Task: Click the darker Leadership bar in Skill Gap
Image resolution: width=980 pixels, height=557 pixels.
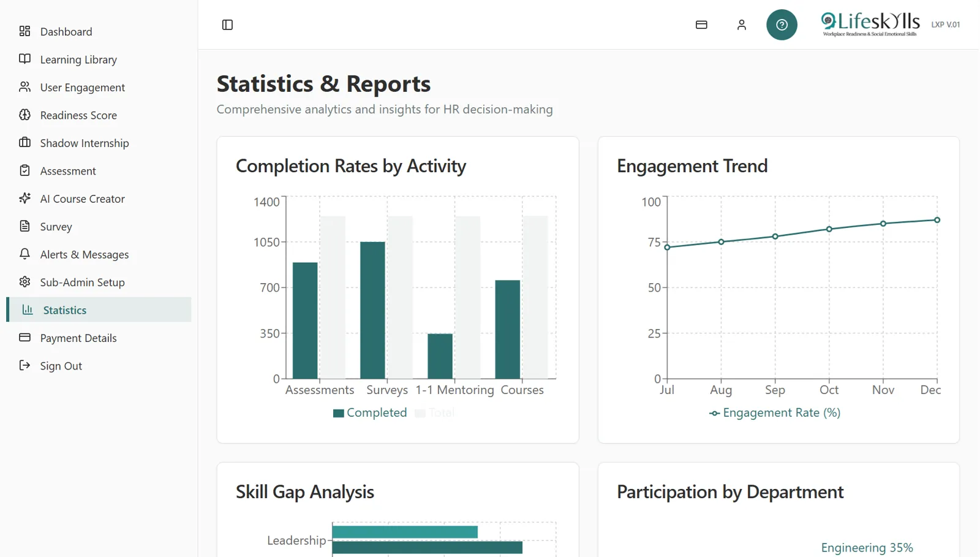Action: (x=428, y=547)
